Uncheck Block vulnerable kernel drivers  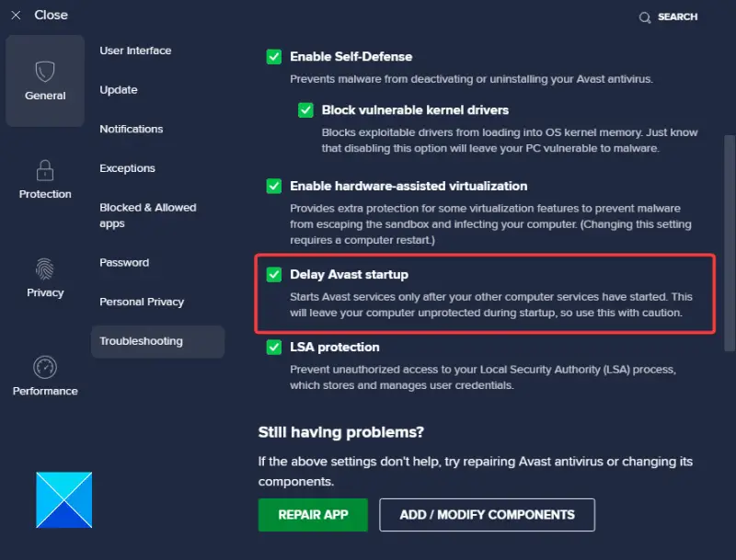coord(305,110)
